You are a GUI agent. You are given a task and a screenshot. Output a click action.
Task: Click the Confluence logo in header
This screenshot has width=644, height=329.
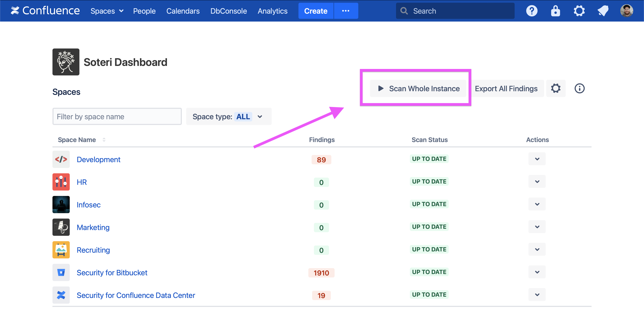[45, 11]
